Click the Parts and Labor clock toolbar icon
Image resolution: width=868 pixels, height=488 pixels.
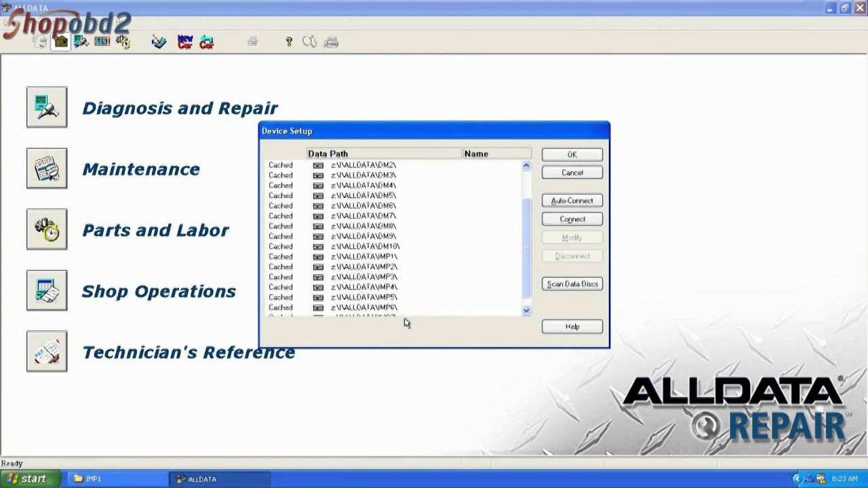point(123,42)
